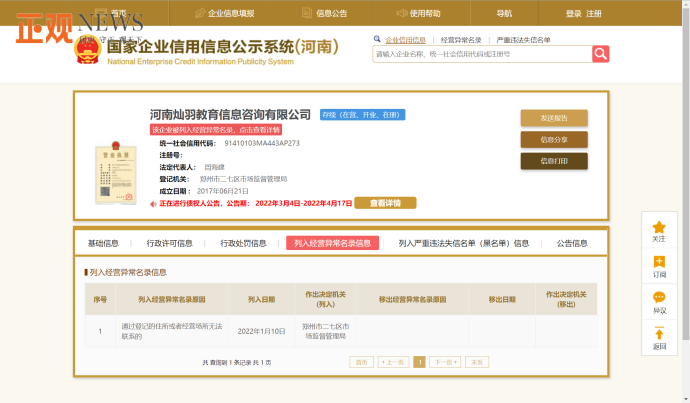Click the enterprise name search input field
The image size is (690, 403).
click(482, 54)
